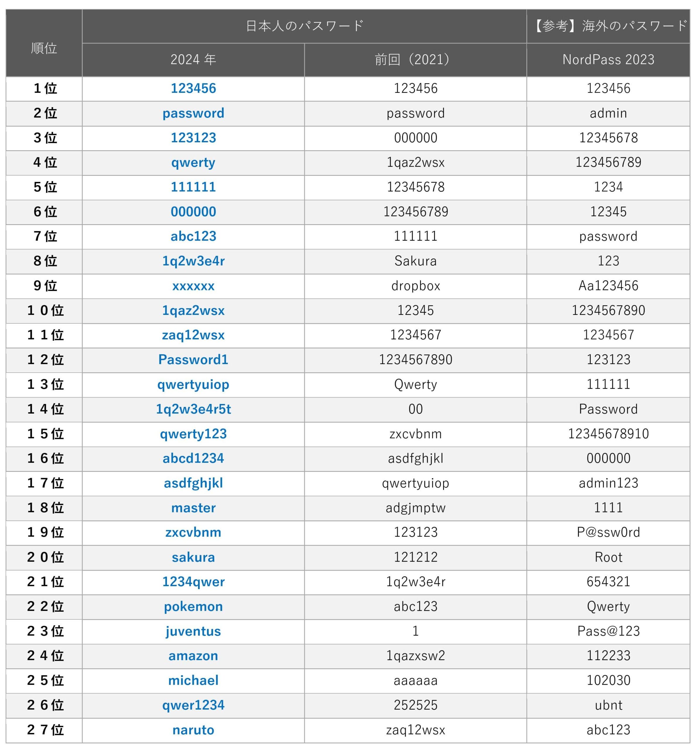Select the 'adgjmptw' cell in 2021 column
Image resolution: width=700 pixels, height=750 pixels.
[x=415, y=508]
